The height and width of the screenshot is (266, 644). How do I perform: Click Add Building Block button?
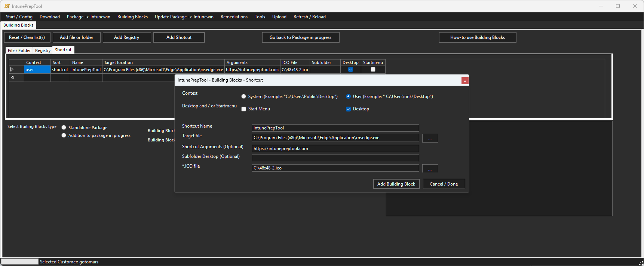tap(396, 184)
